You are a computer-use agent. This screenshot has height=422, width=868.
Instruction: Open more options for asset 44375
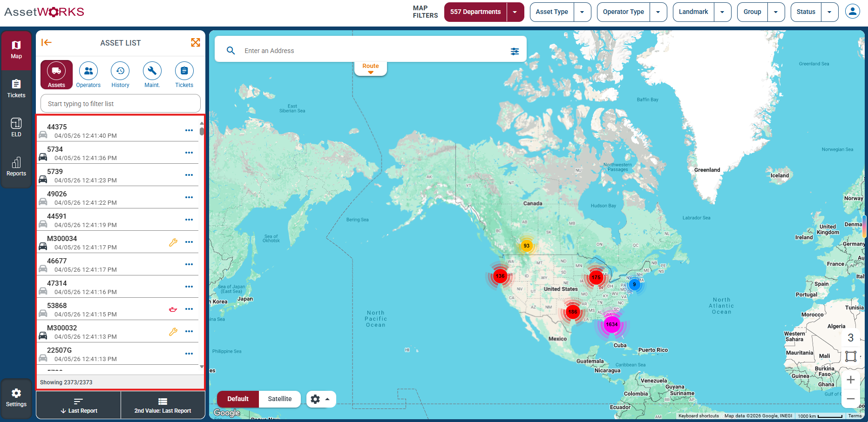point(189,130)
